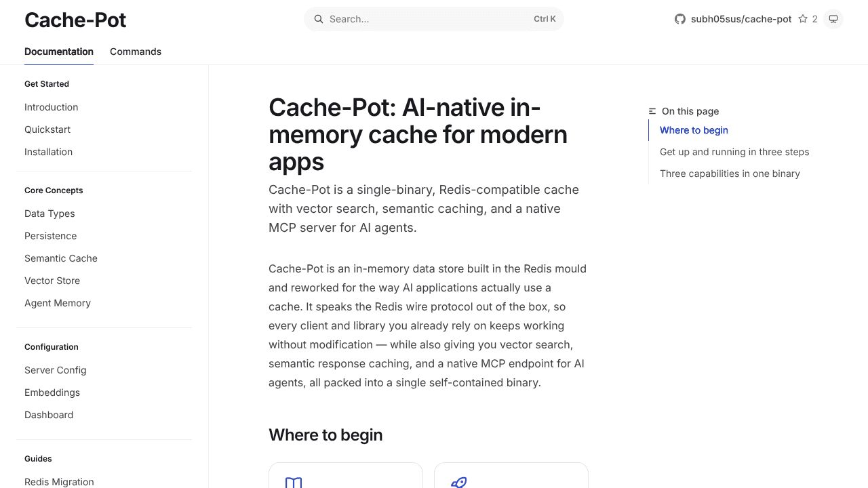Jump to Where to begin section

click(x=694, y=130)
